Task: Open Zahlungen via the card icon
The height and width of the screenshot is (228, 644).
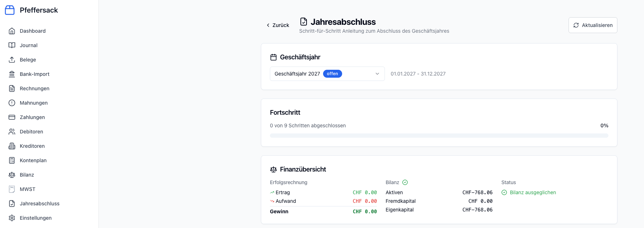Action: point(12,117)
